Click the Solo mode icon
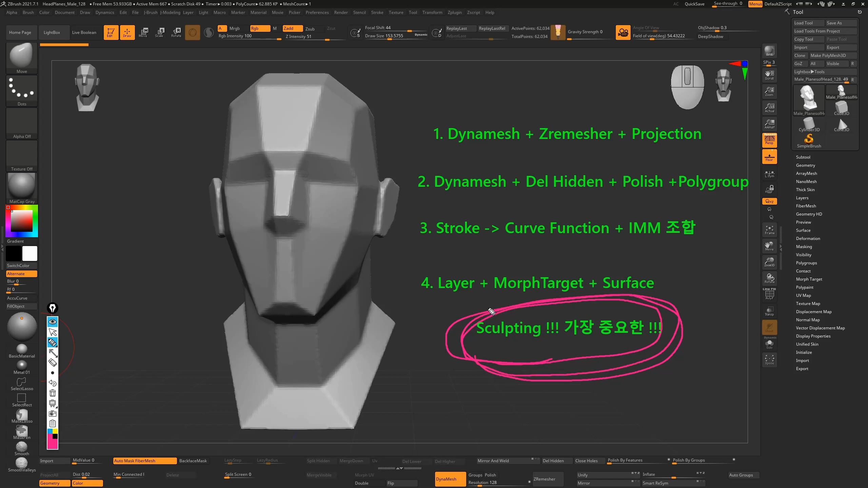The width and height of the screenshot is (868, 488). point(769,344)
